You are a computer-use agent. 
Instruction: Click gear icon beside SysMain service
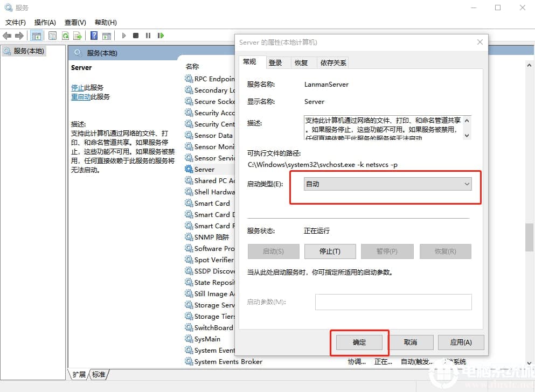[189, 339]
